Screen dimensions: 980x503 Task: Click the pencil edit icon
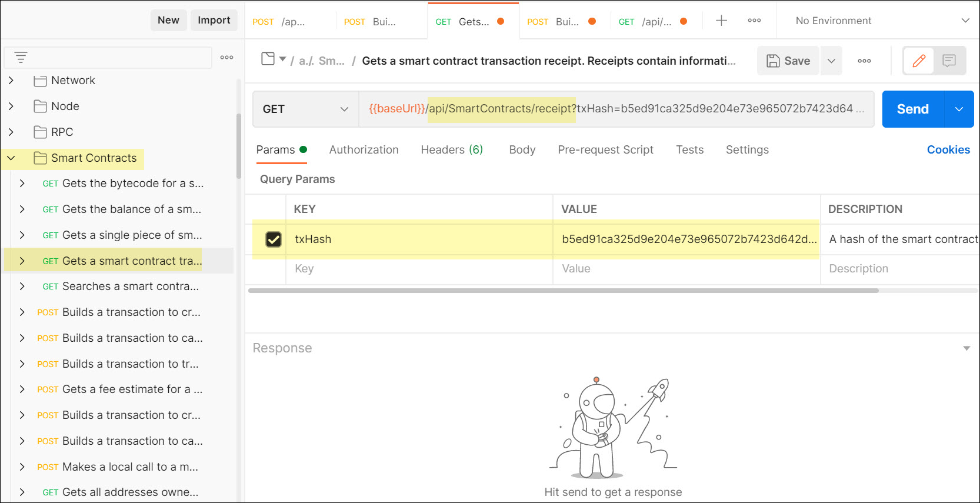[919, 61]
